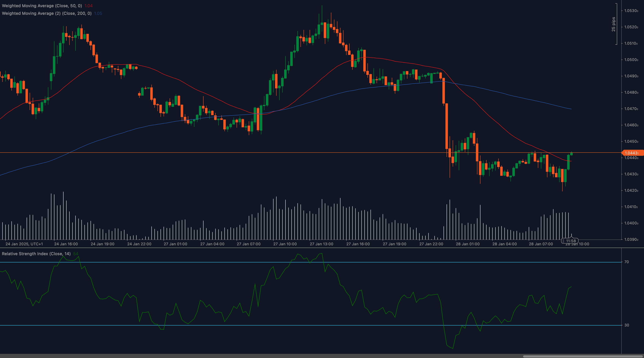Click the 27 Jan 10:00 time axis label
644x358 pixels.
[285, 244]
